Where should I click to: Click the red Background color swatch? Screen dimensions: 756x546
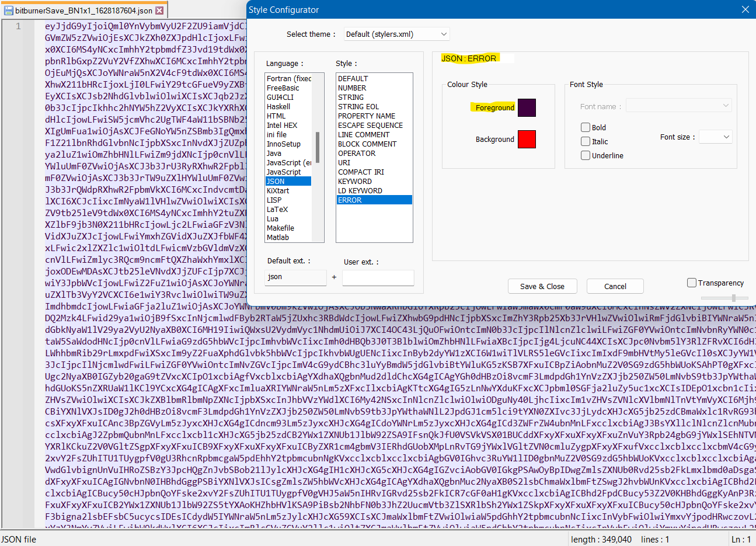click(527, 139)
